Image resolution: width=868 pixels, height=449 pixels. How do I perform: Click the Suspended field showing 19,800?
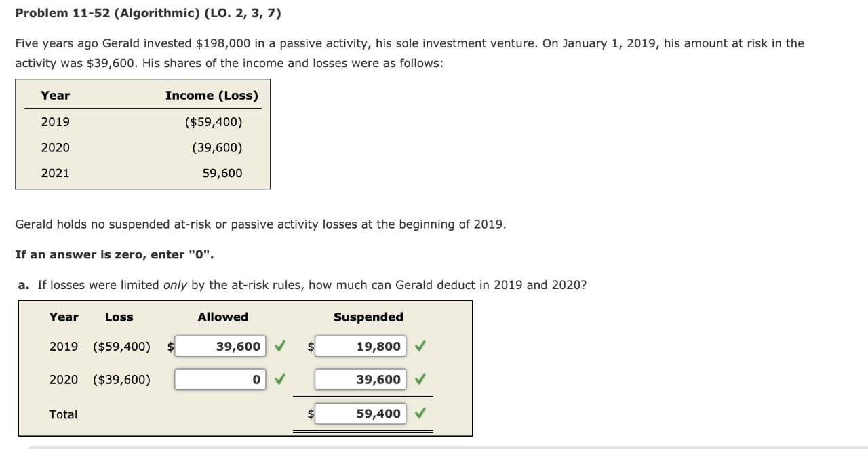tap(360, 346)
